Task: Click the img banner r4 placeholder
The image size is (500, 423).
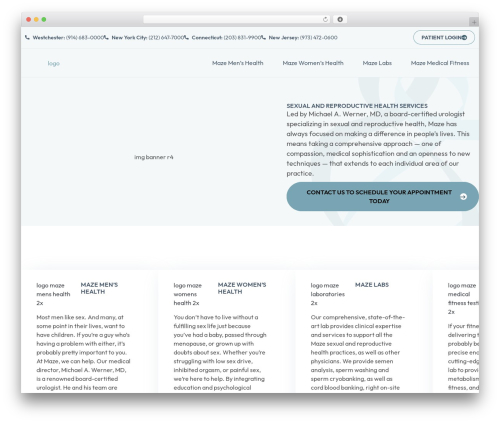Action: [154, 157]
